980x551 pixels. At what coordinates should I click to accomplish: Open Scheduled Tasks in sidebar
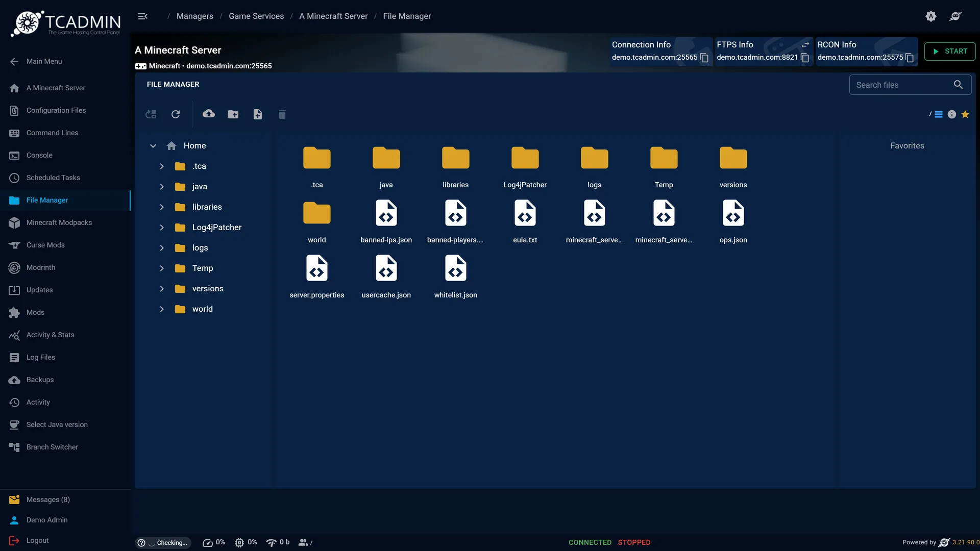tap(65, 178)
